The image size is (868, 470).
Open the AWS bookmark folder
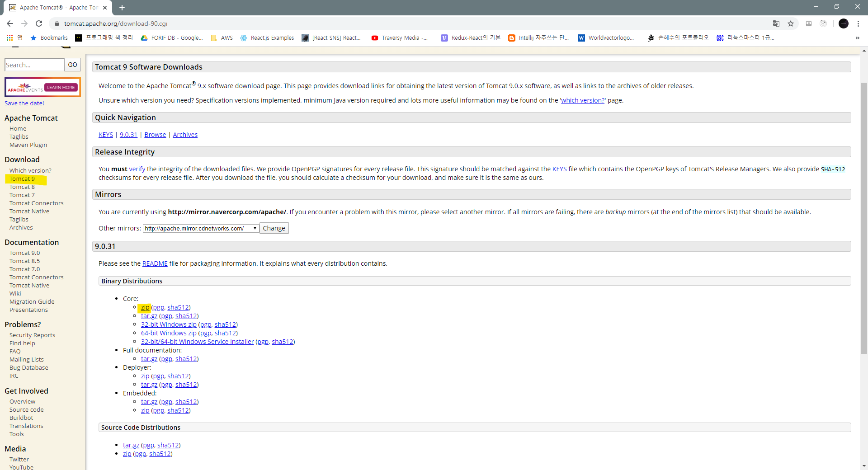pos(222,38)
